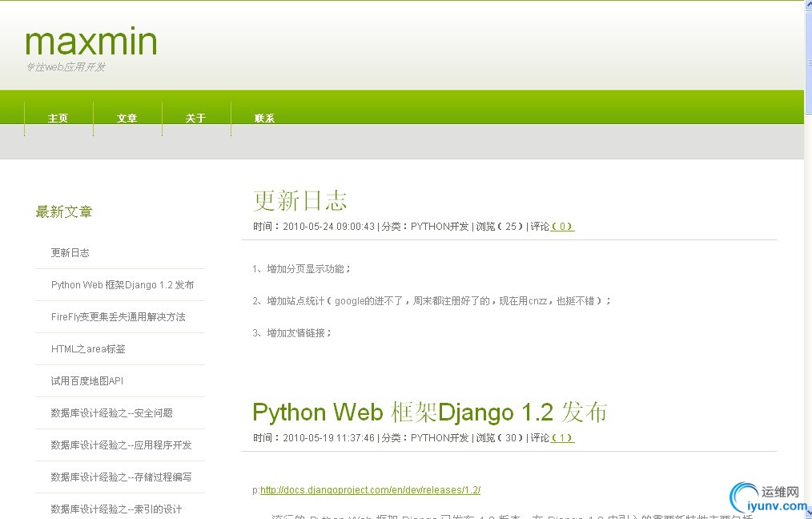The width and height of the screenshot is (812, 519).
Task: Open sidebar link FireFly变更集丢失通用解决方法
Action: (118, 317)
